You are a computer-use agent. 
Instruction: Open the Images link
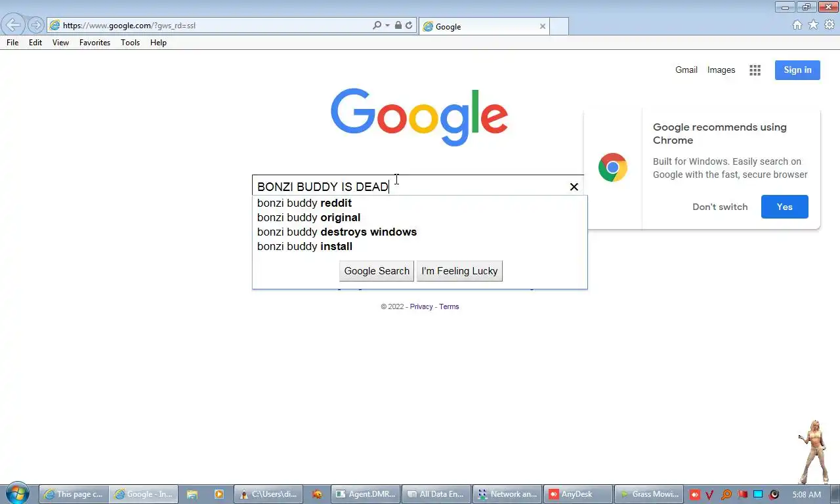[721, 70]
